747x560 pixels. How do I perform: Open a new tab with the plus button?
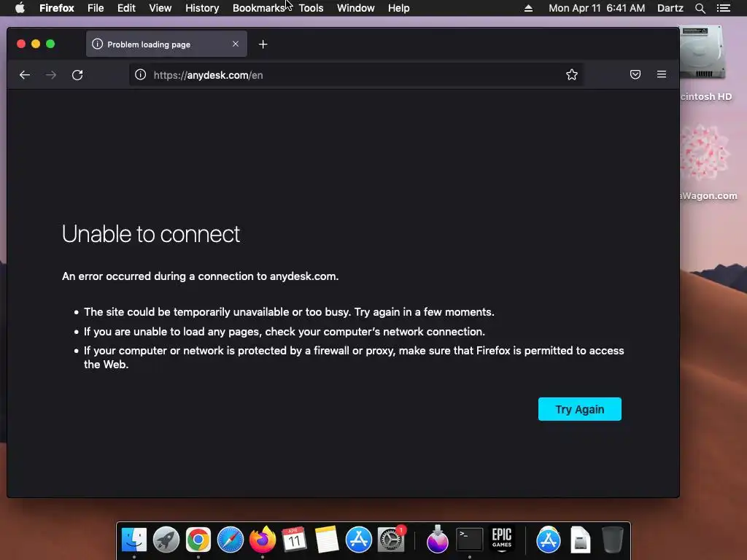point(263,44)
